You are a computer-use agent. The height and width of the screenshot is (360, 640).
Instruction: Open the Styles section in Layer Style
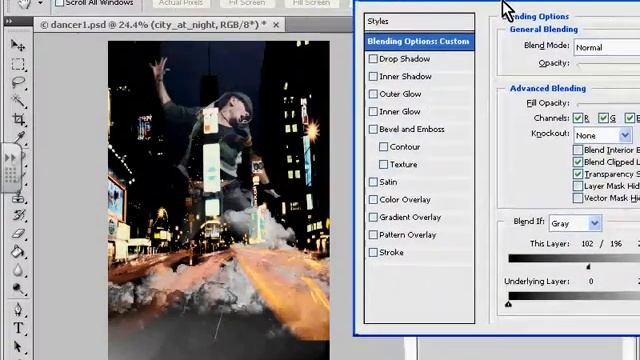click(x=419, y=22)
